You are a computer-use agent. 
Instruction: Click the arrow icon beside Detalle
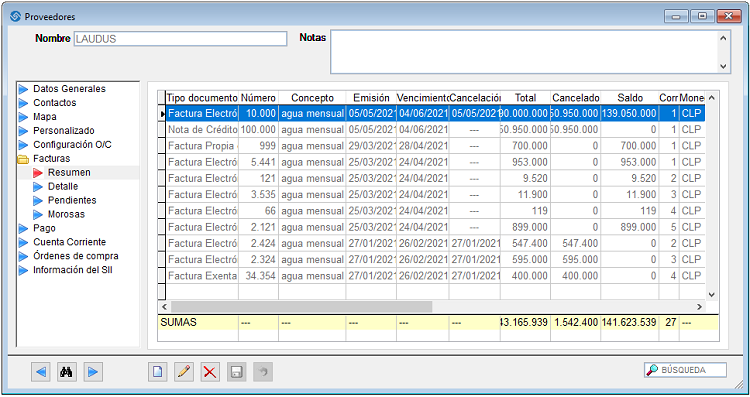tap(38, 187)
